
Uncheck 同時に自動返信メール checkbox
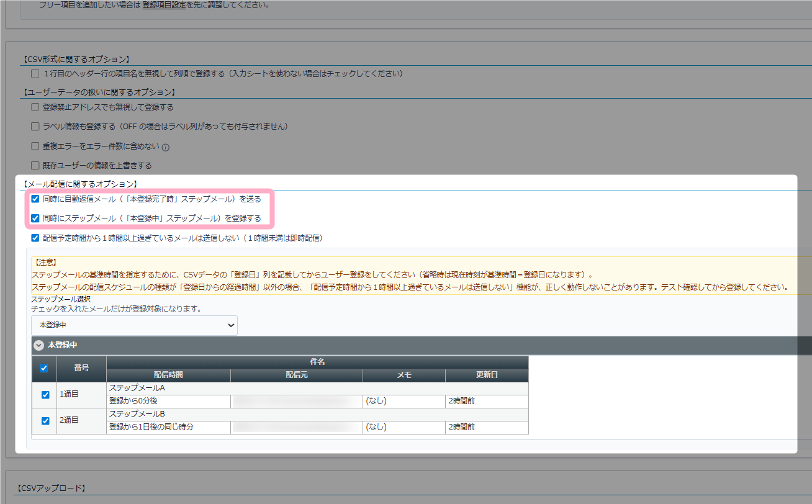point(35,199)
